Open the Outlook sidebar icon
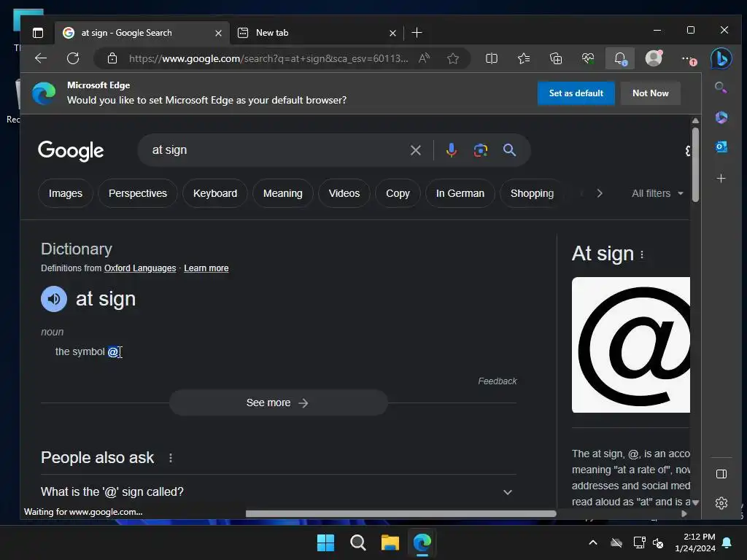 pos(721,147)
